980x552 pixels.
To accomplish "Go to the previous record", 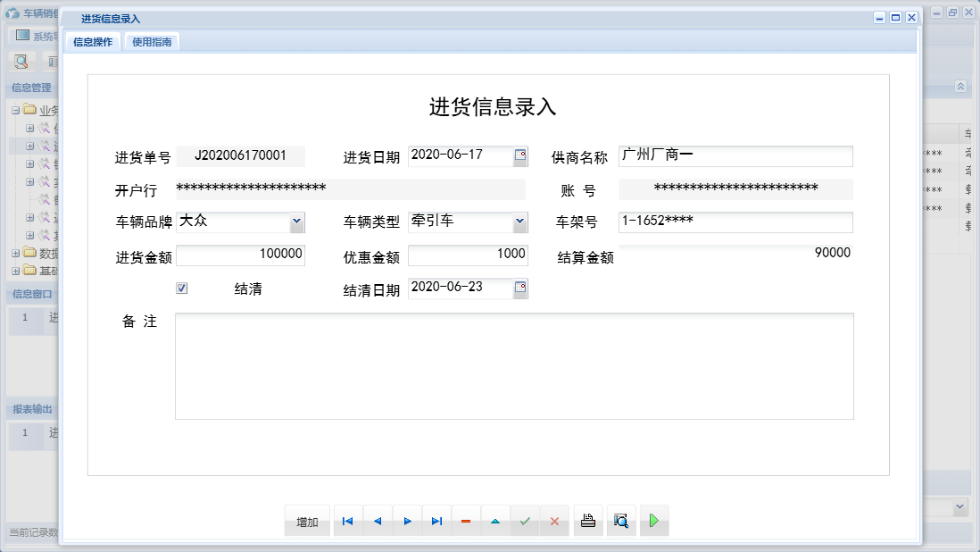I will click(x=377, y=520).
